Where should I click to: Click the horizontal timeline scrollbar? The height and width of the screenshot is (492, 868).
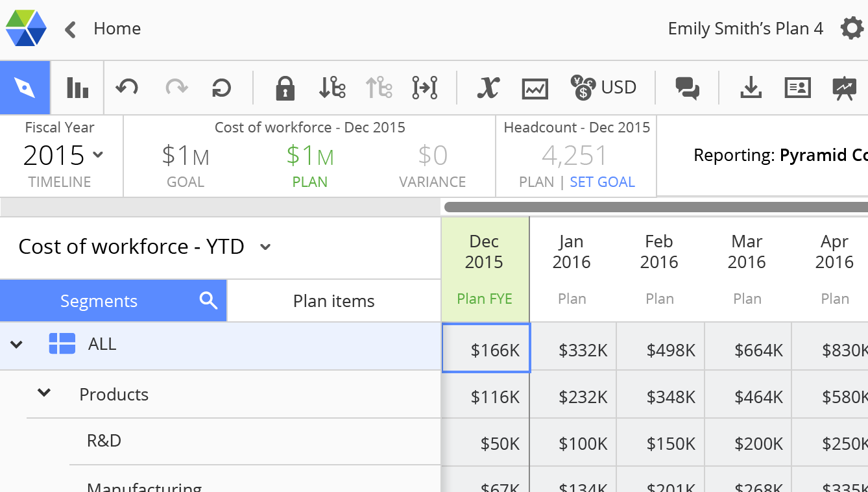point(655,207)
